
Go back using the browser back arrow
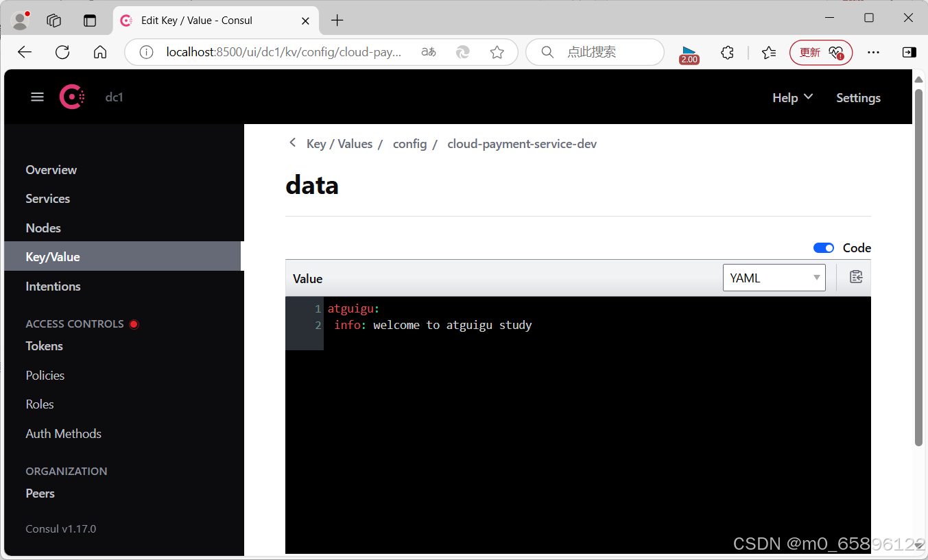tap(25, 52)
